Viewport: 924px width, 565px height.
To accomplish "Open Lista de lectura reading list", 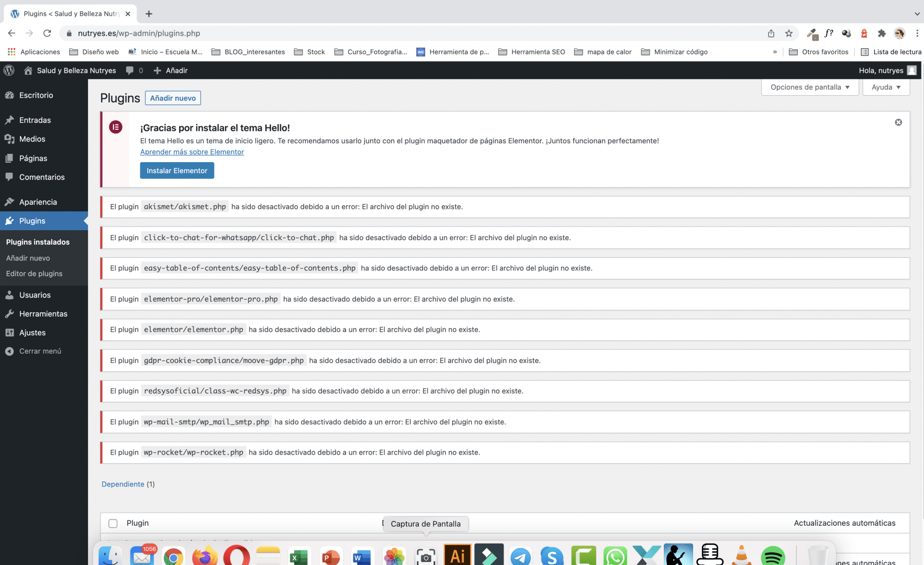I will pos(891,52).
